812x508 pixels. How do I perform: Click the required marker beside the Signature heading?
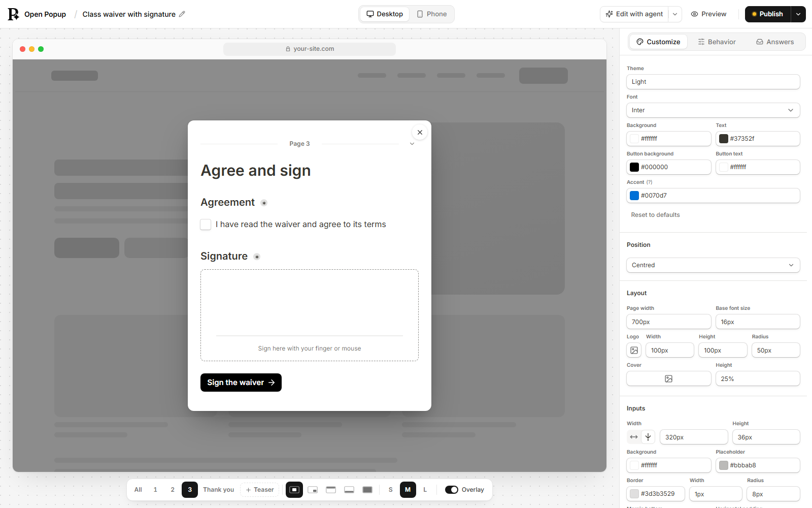tap(257, 257)
